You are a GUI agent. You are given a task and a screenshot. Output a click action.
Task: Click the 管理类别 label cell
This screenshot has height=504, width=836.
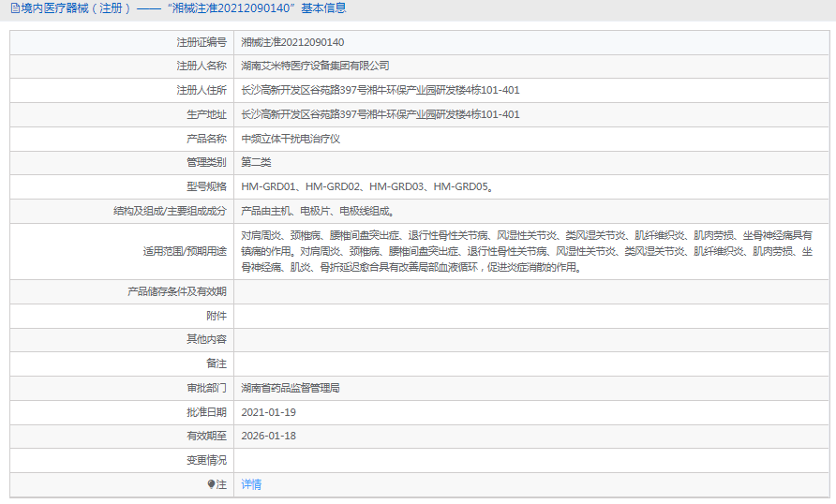122,162
